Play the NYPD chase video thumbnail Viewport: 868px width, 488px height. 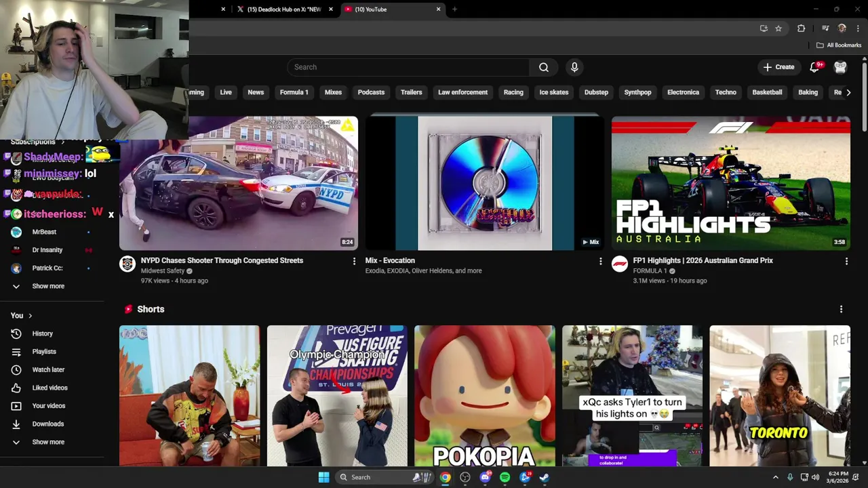[x=239, y=183]
